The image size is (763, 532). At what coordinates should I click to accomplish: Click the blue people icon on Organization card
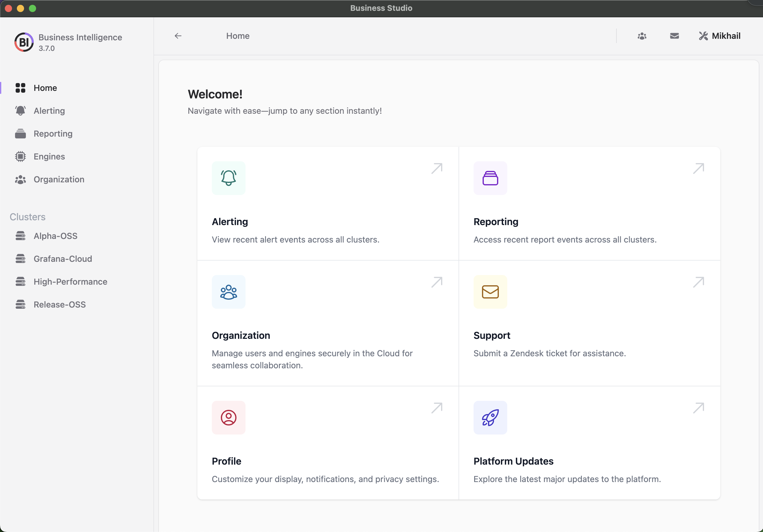pos(229,292)
